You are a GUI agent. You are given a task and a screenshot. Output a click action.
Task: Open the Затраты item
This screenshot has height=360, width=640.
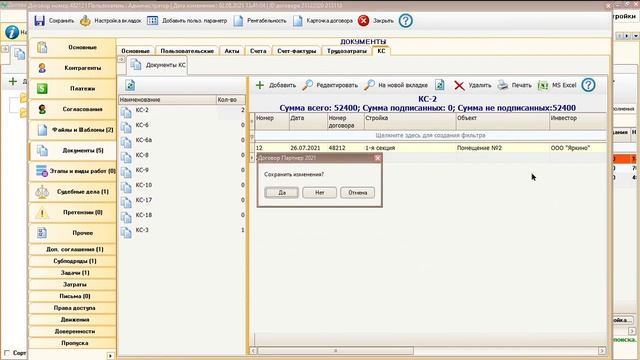click(x=73, y=284)
